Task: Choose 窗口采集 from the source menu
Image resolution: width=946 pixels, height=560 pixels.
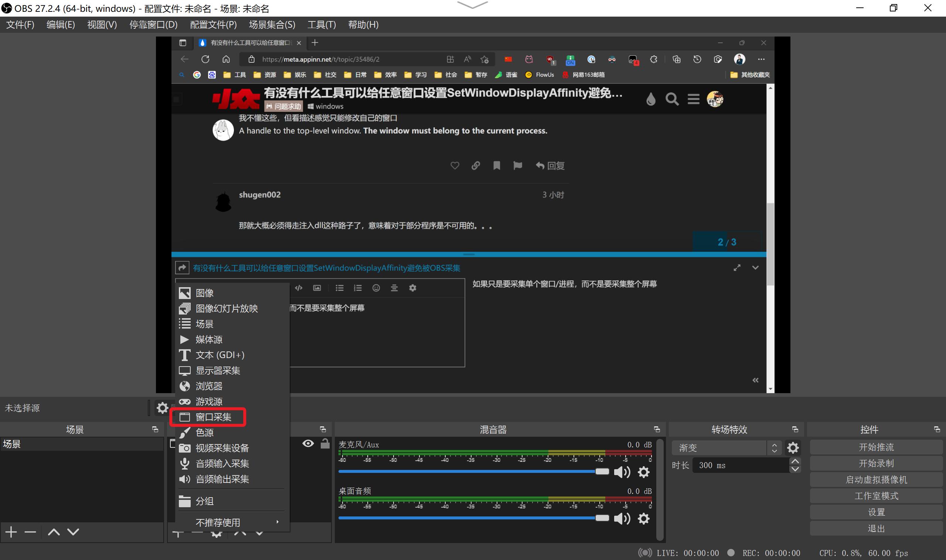Action: 213,417
